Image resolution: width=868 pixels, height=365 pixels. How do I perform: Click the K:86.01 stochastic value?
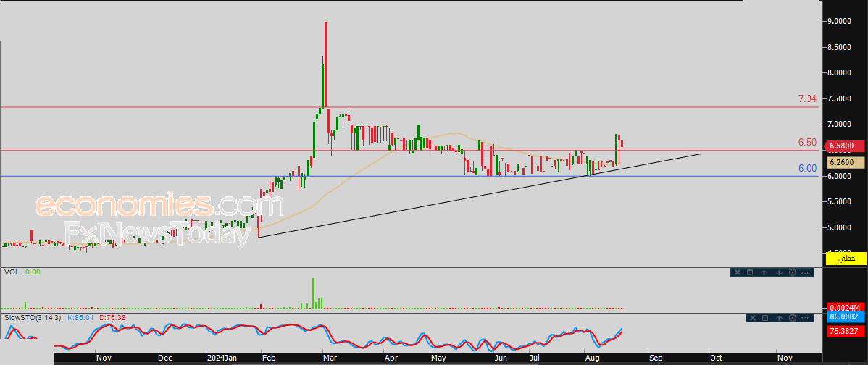tap(81, 317)
